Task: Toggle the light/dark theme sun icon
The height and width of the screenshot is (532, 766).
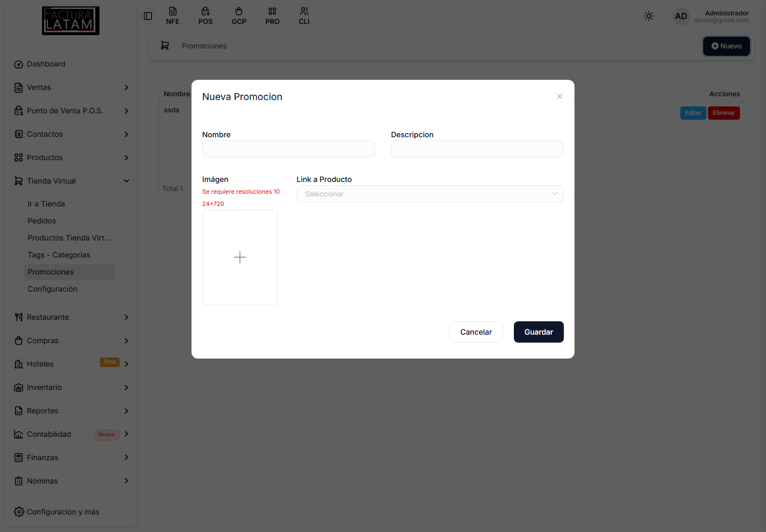Action: click(649, 16)
